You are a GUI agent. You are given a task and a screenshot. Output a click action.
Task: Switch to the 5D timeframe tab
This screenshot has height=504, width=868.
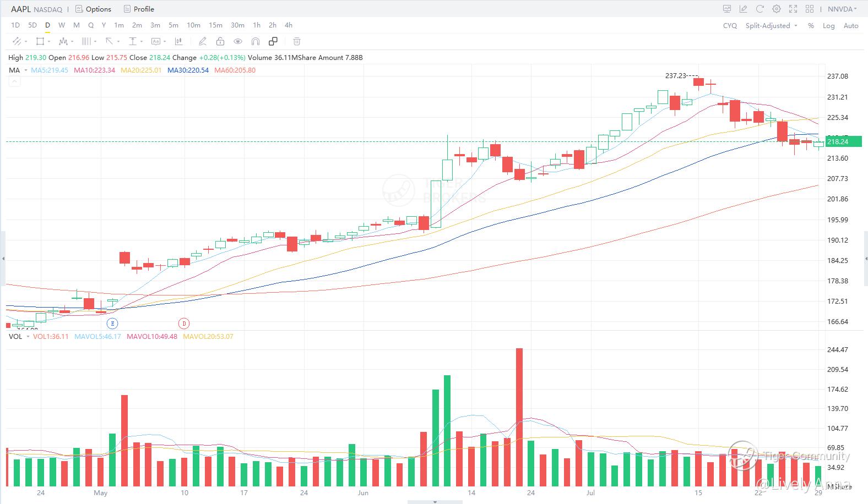(32, 25)
